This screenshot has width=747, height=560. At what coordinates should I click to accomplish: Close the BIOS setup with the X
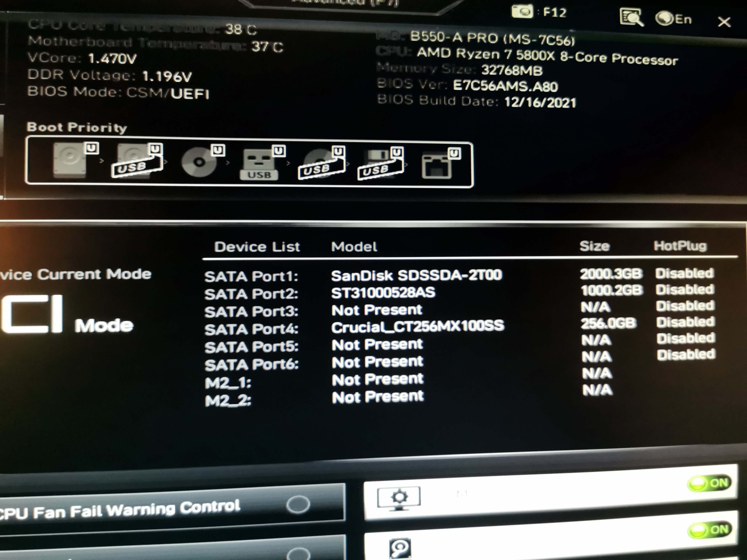pos(724,22)
